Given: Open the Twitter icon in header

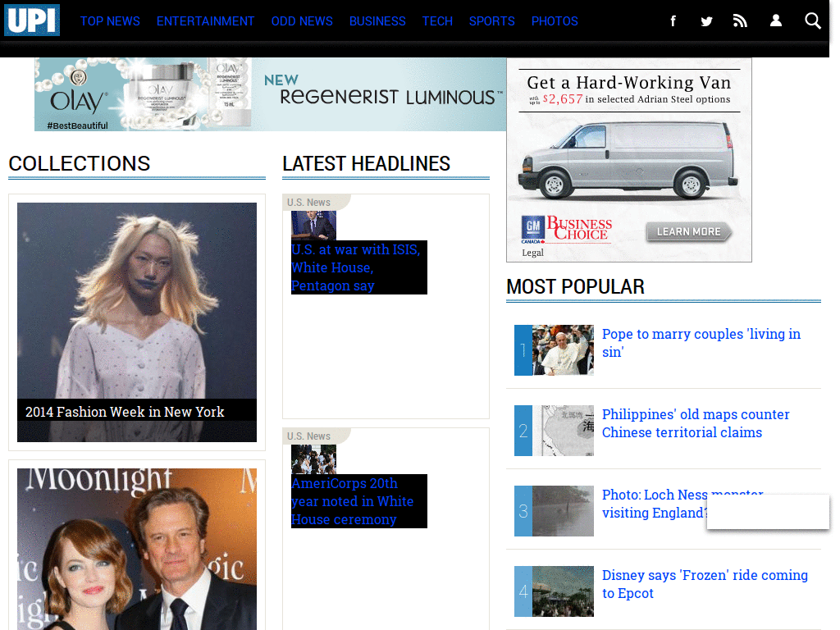Looking at the screenshot, I should 706,21.
